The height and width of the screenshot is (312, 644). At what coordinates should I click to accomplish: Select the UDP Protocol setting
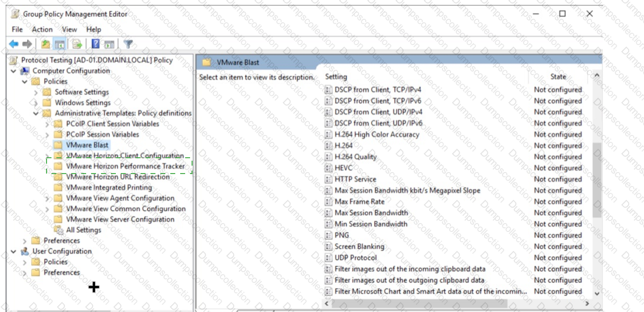tap(355, 258)
